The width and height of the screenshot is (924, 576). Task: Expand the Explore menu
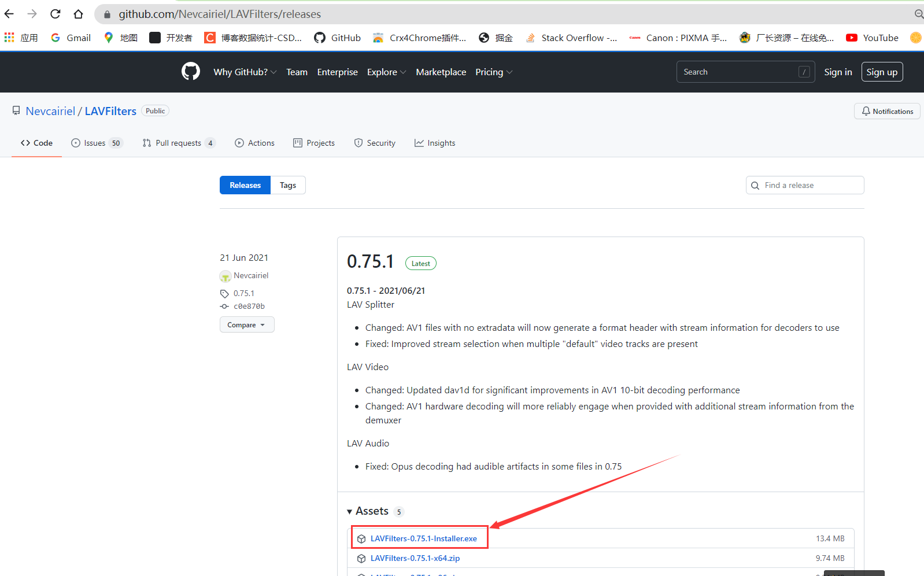(x=386, y=72)
